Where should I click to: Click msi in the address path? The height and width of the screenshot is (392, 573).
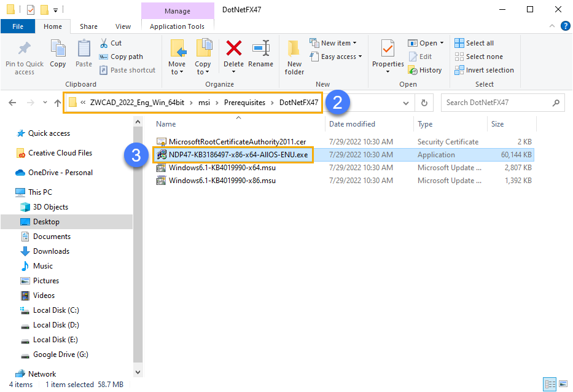pyautogui.click(x=204, y=103)
